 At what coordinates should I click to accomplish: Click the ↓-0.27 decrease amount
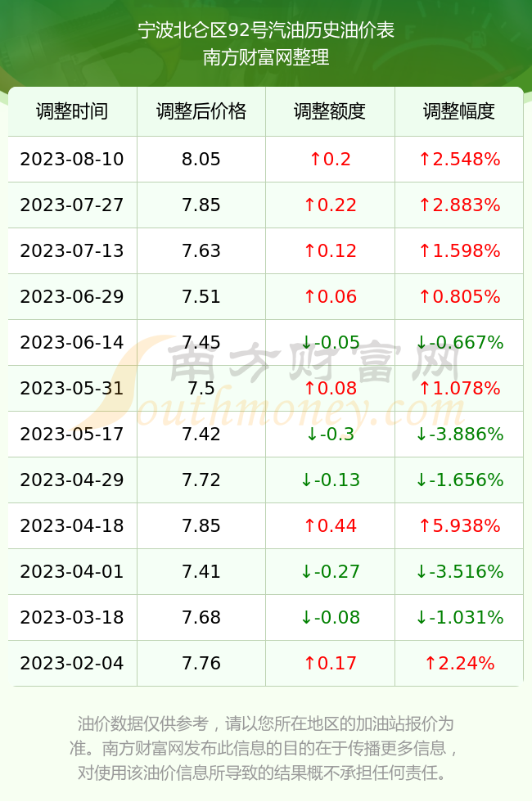[330, 571]
